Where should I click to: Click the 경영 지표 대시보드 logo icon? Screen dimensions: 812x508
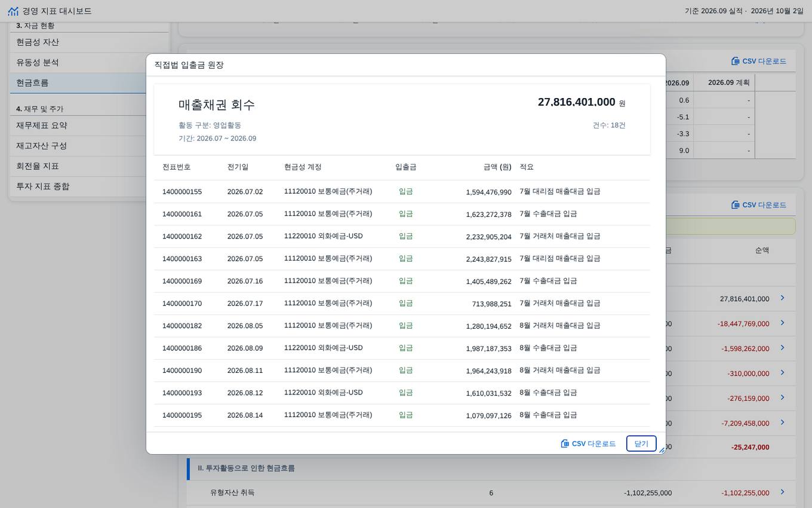[x=13, y=11]
